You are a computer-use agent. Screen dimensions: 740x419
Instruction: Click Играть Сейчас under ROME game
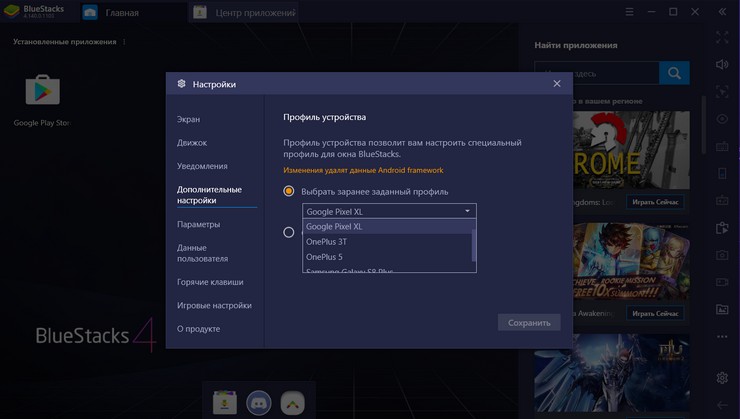[655, 202]
